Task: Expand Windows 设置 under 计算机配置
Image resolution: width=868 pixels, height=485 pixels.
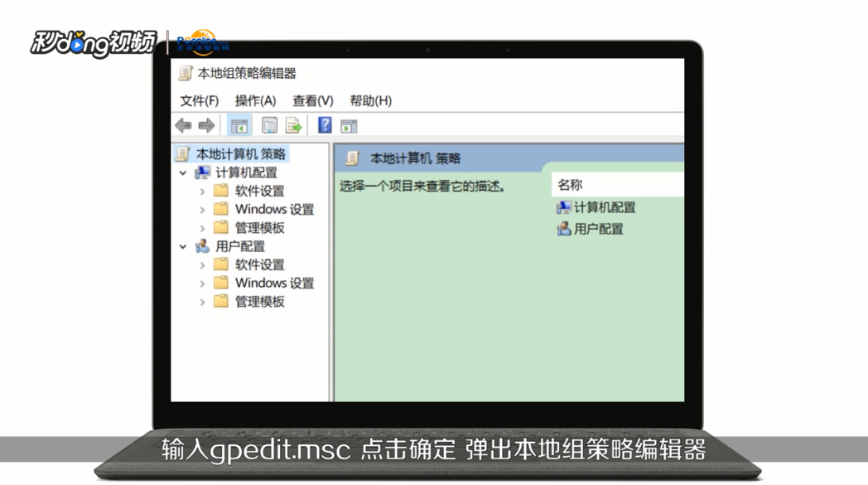Action: (202, 210)
